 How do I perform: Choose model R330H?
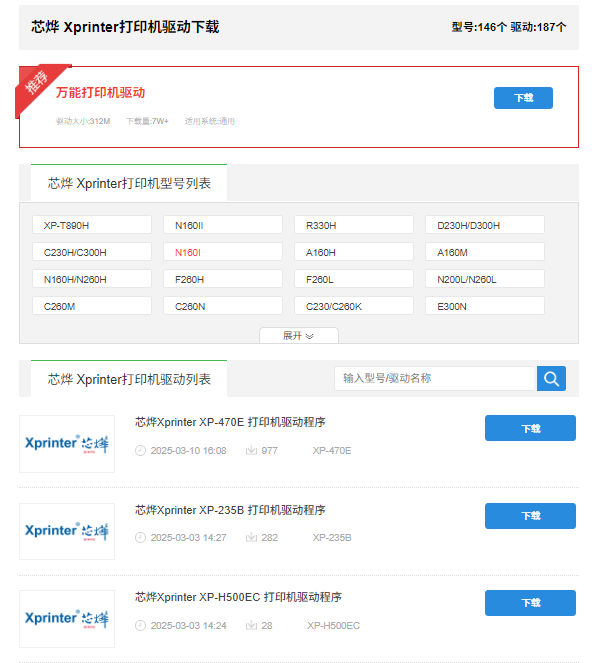pos(354,225)
